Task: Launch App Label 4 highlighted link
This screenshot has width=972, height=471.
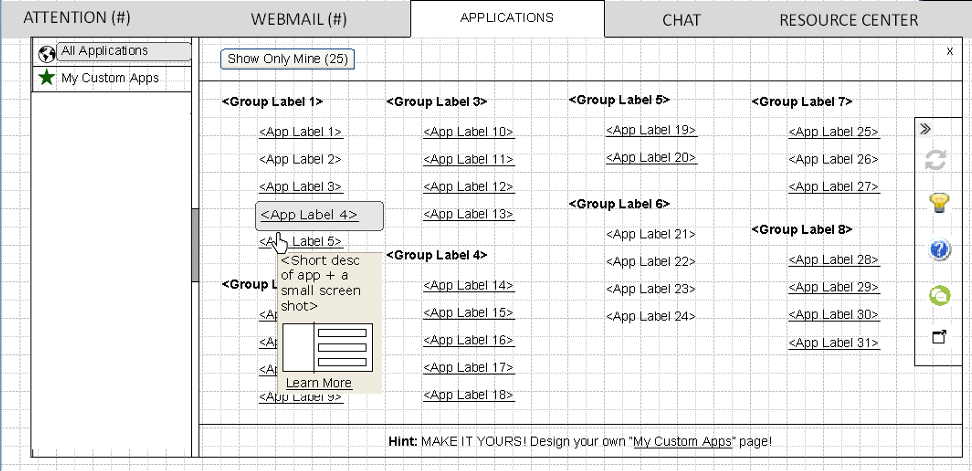Action: tap(308, 215)
